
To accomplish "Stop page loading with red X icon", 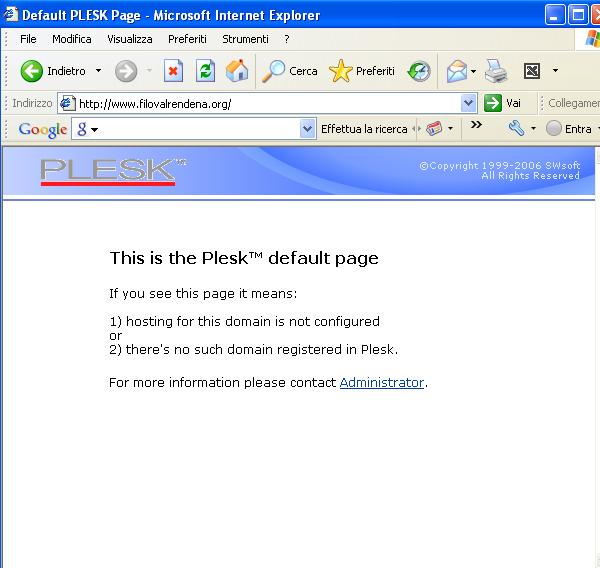I will tap(173, 71).
